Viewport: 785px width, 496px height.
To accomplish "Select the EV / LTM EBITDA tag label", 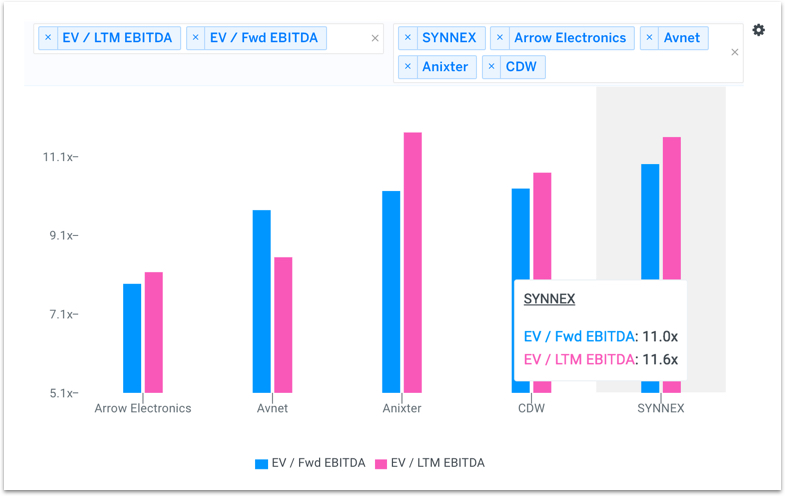I will coord(117,38).
